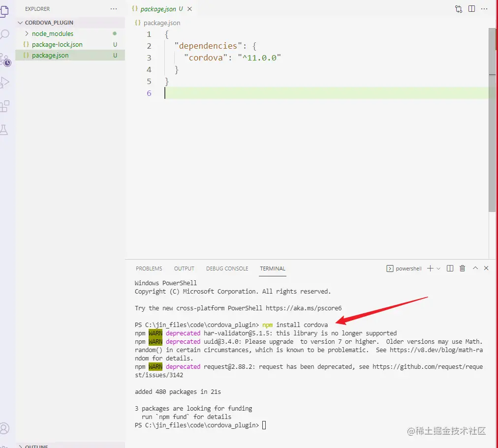Viewport: 498px width, 448px height.
Task: Switch to the OUTPUT panel tab
Action: click(x=184, y=269)
